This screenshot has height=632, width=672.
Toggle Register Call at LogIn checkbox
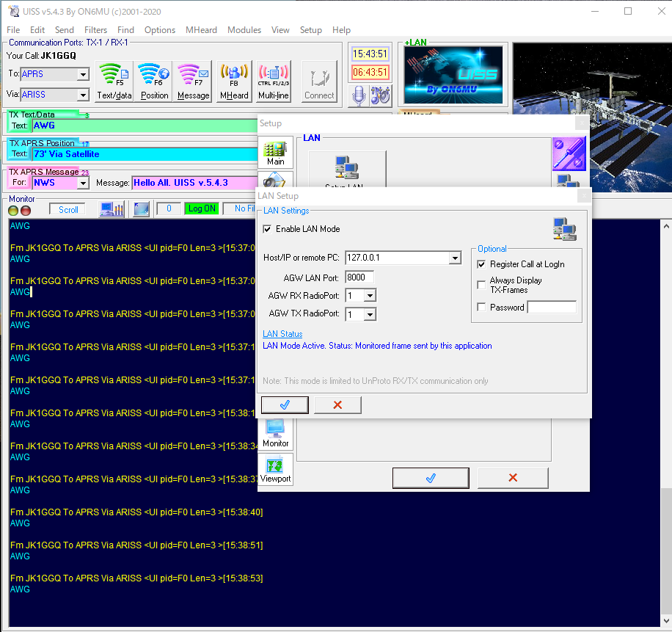(481, 264)
